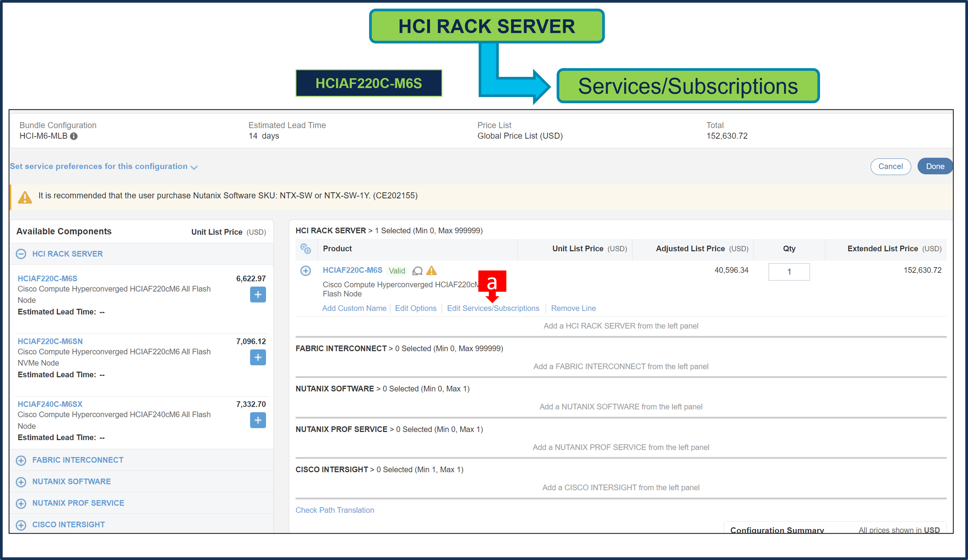Click Edit Options link
968x560 pixels.
(415, 308)
